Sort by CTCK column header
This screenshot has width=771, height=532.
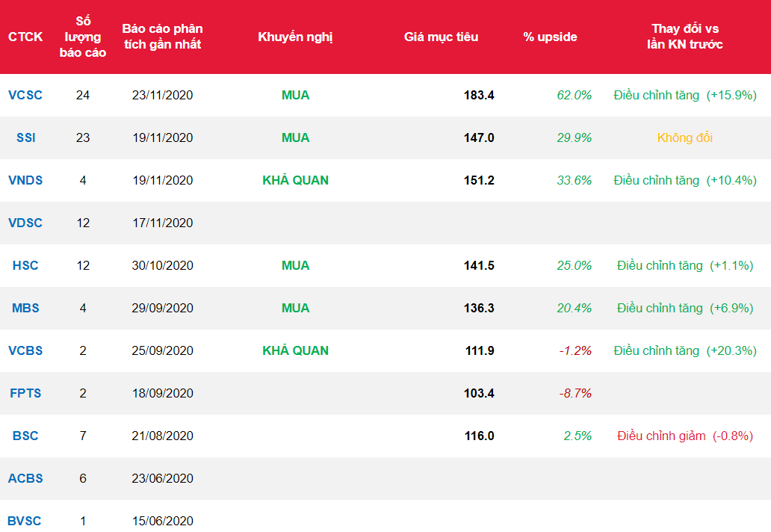[x=25, y=37]
